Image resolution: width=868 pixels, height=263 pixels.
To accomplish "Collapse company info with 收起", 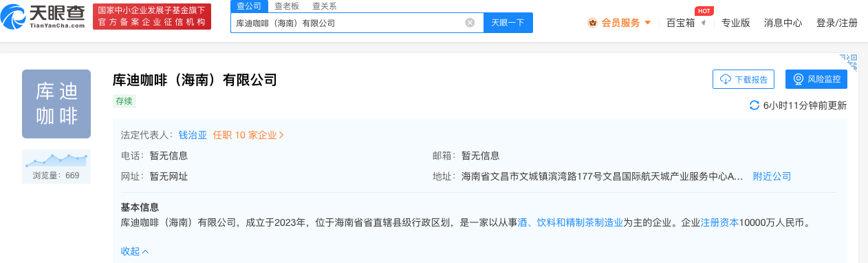I will [135, 251].
